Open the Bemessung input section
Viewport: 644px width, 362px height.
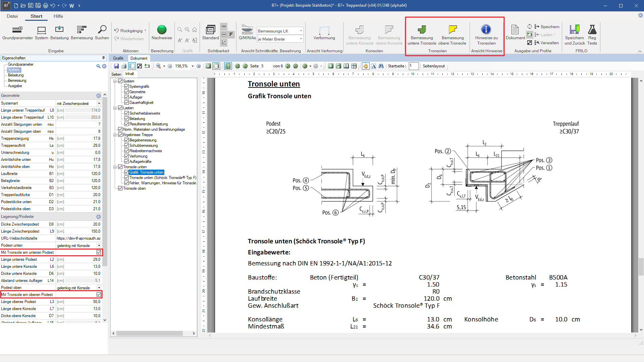82,33
